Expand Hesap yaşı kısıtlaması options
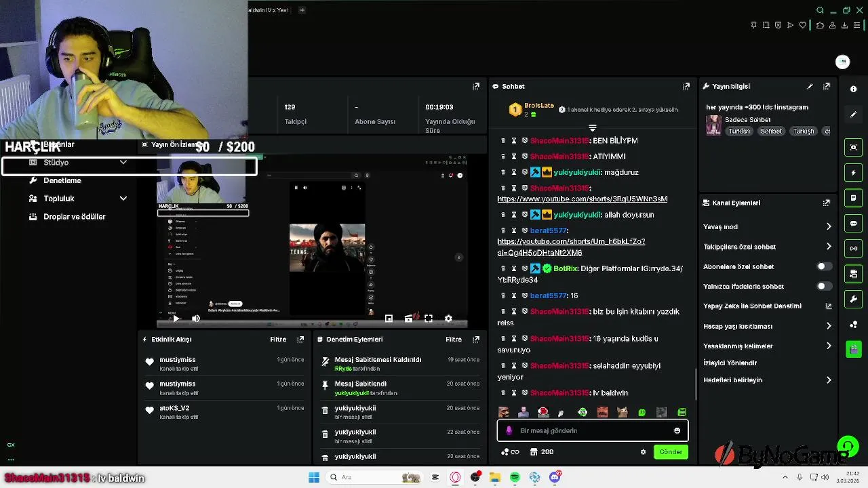 828,326
